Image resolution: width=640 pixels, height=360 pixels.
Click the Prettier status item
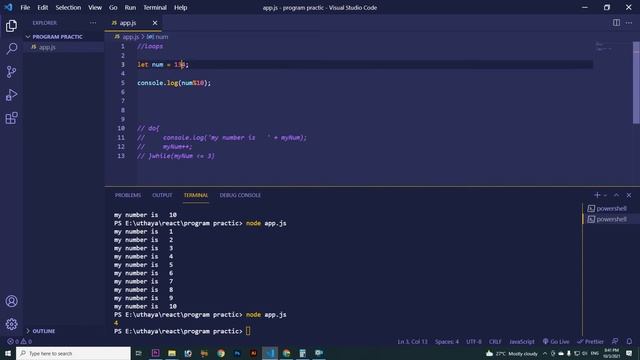590,342
